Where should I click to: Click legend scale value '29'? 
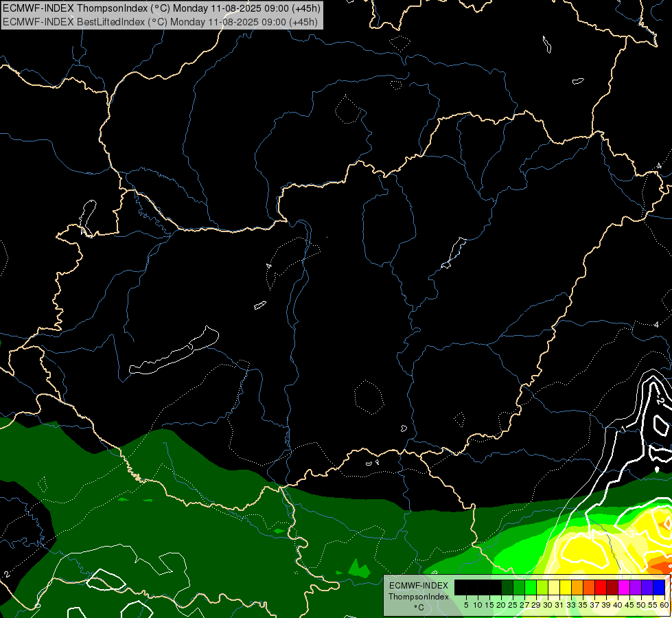point(536,605)
